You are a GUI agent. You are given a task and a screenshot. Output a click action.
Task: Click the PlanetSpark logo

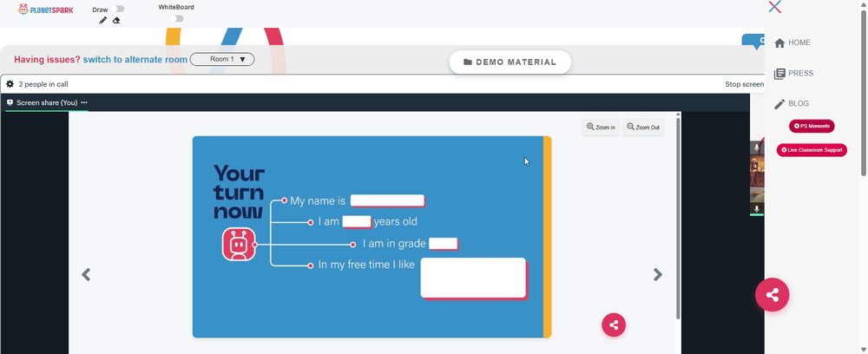click(45, 10)
